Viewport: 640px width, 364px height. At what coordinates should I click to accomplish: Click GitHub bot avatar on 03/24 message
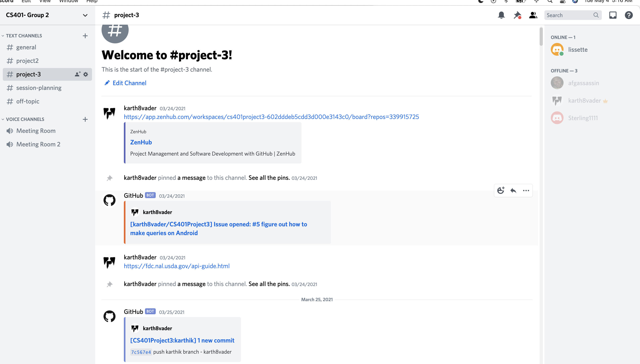109,200
